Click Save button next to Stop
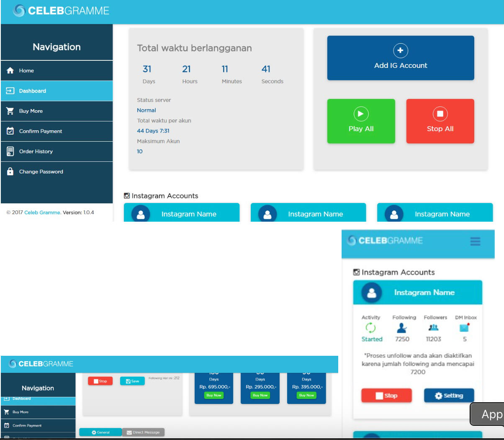504x440 pixels. pos(132,381)
